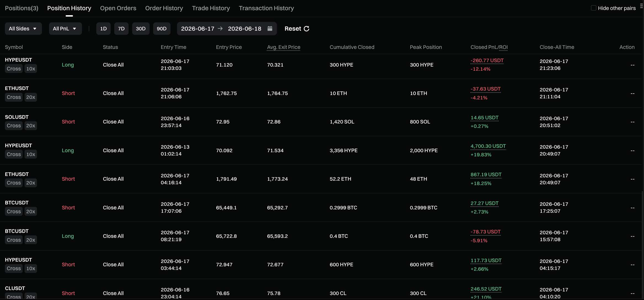Viewport: 644px width, 300px height.
Task: Open the Transaction History tab
Action: point(266,8)
